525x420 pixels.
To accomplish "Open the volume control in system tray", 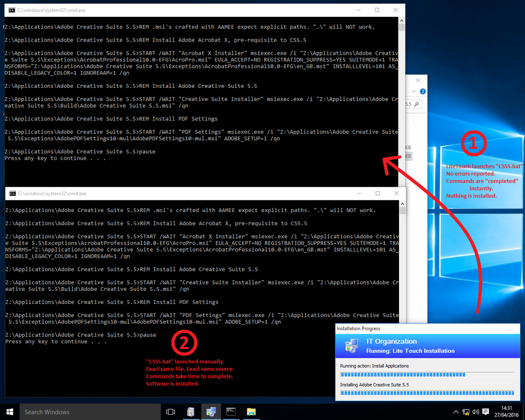I will pyautogui.click(x=476, y=412).
